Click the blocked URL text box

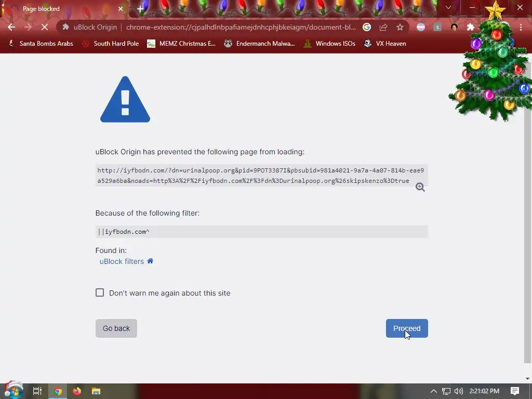click(x=262, y=176)
